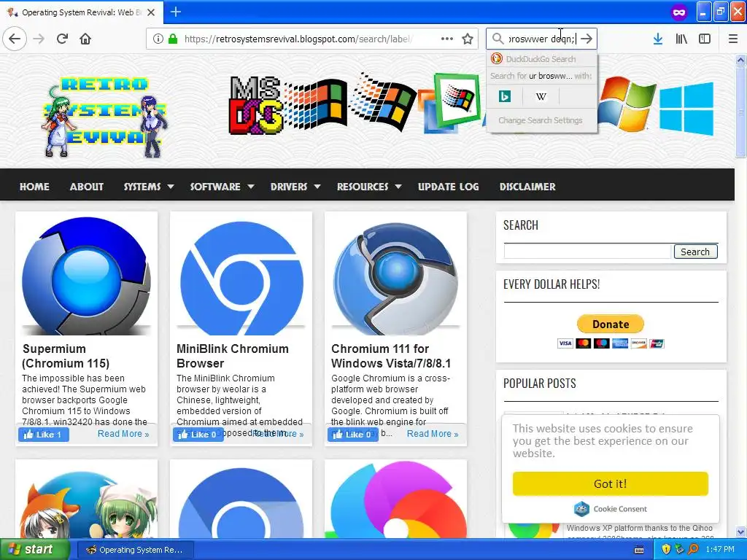Image resolution: width=747 pixels, height=560 pixels.
Task: Select DuckDuckGo Search suggestion
Action: coord(542,59)
